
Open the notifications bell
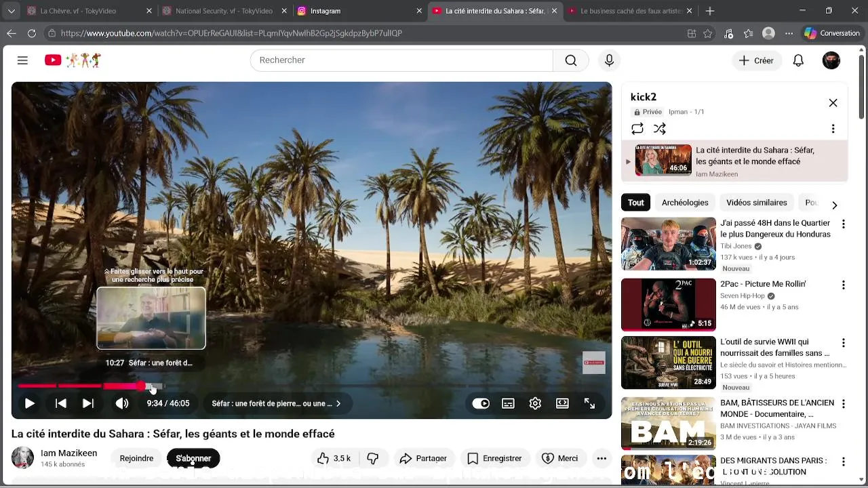pos(798,60)
